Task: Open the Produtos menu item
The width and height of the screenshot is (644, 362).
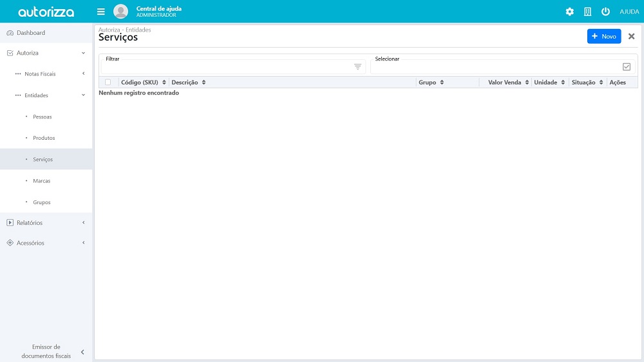Action: tap(44, 138)
